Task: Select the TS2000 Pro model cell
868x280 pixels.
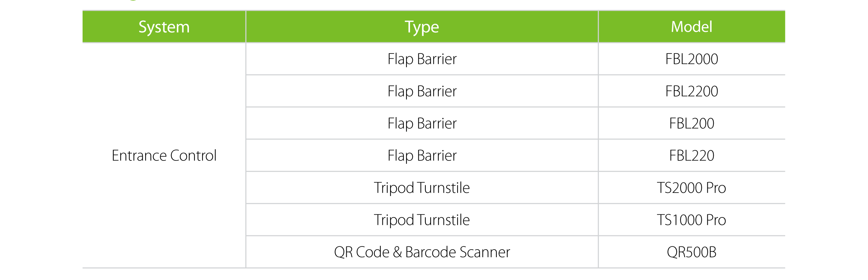Action: pyautogui.click(x=692, y=188)
